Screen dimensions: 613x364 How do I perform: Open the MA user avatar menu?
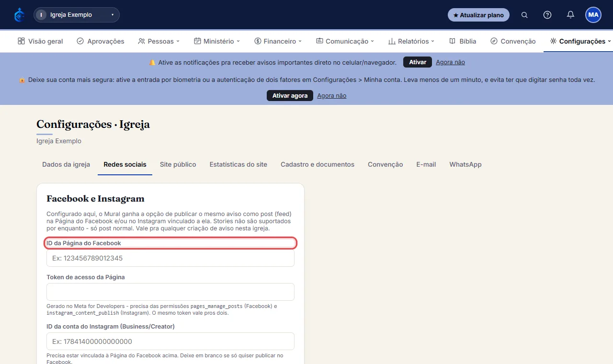(593, 15)
